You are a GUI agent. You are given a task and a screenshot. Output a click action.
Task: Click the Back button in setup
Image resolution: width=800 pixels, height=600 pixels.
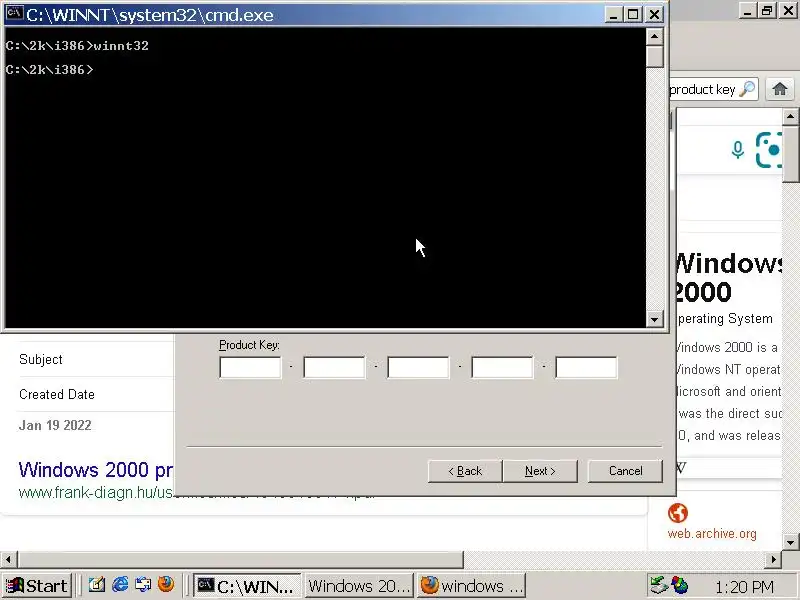(465, 471)
